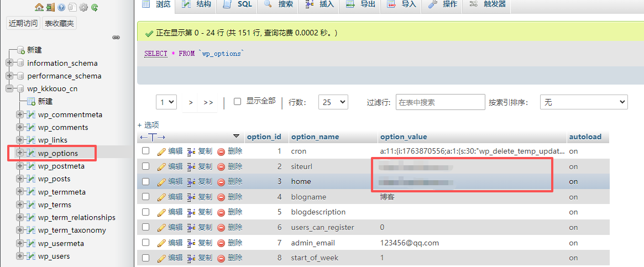The height and width of the screenshot is (267, 644).
Task: Click the SELECT keyword link in query
Action: (156, 54)
